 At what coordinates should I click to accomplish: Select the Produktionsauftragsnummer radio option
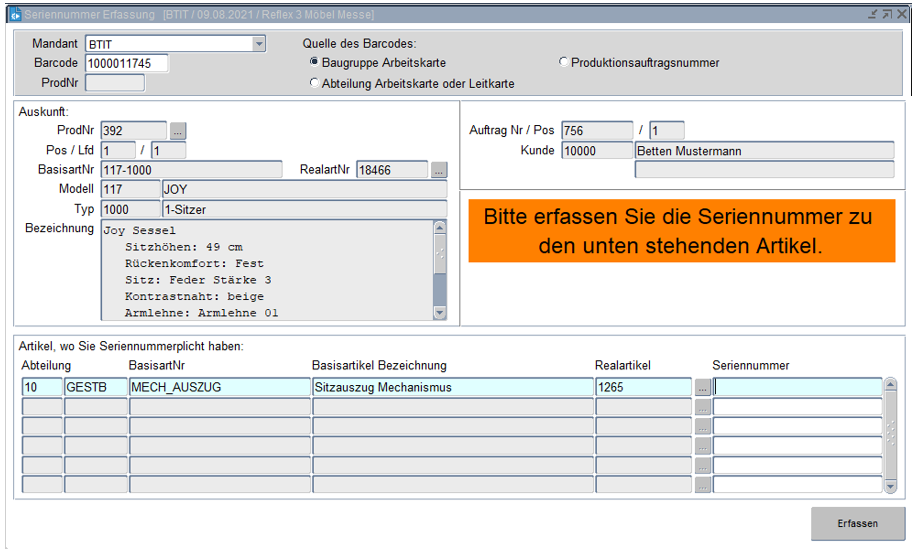564,62
